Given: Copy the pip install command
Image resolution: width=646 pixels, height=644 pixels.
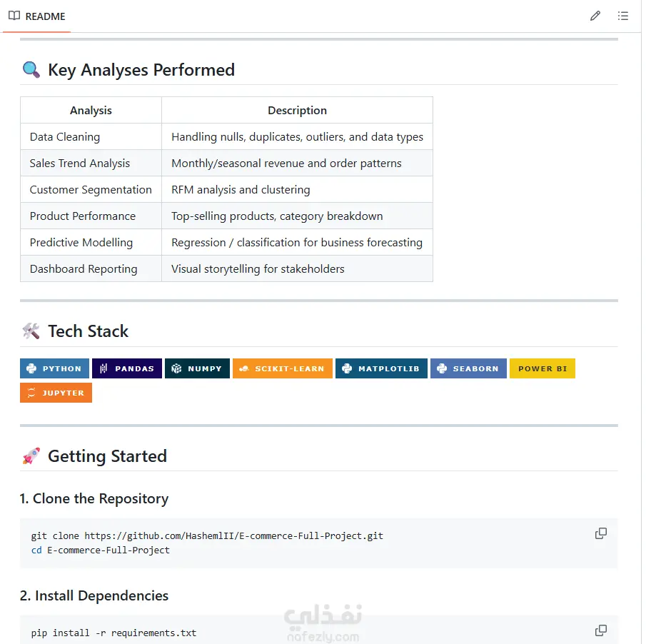Looking at the screenshot, I should [x=601, y=630].
